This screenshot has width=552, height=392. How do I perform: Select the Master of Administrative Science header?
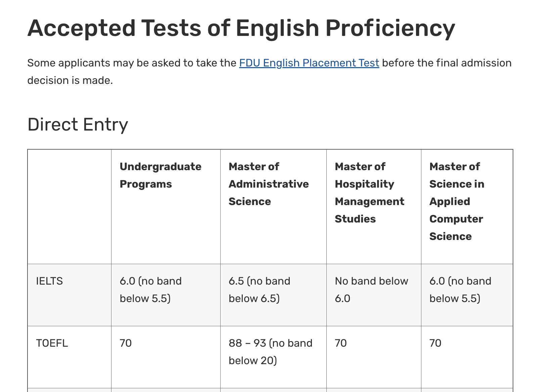pyautogui.click(x=268, y=184)
